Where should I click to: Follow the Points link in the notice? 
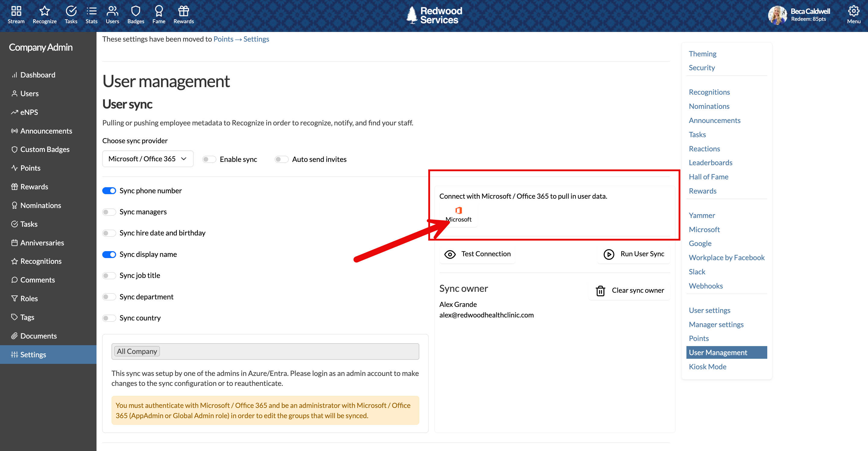(223, 39)
